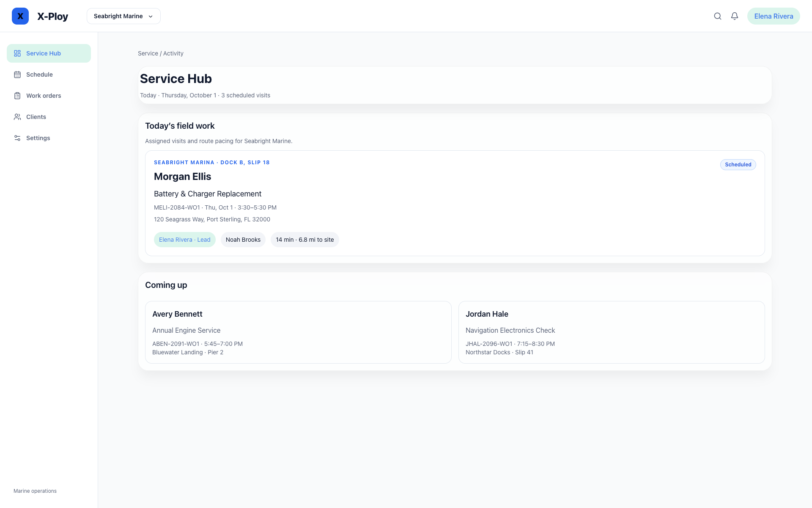Click the Scheduled status badge
This screenshot has height=508, width=812.
click(x=738, y=165)
